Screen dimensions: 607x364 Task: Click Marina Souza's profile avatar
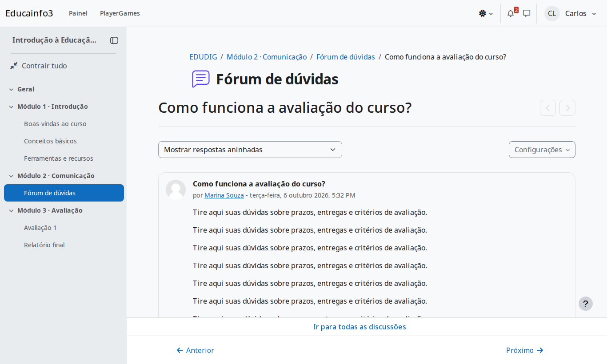pos(176,190)
